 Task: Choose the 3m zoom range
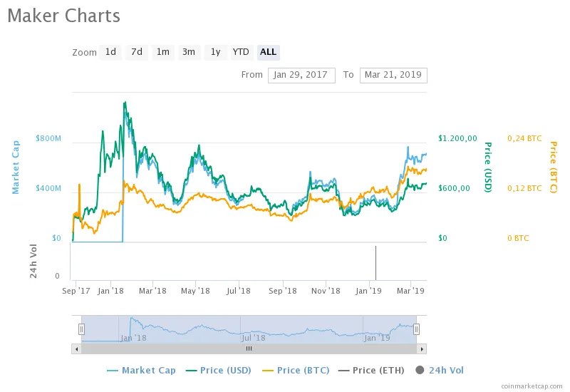189,52
